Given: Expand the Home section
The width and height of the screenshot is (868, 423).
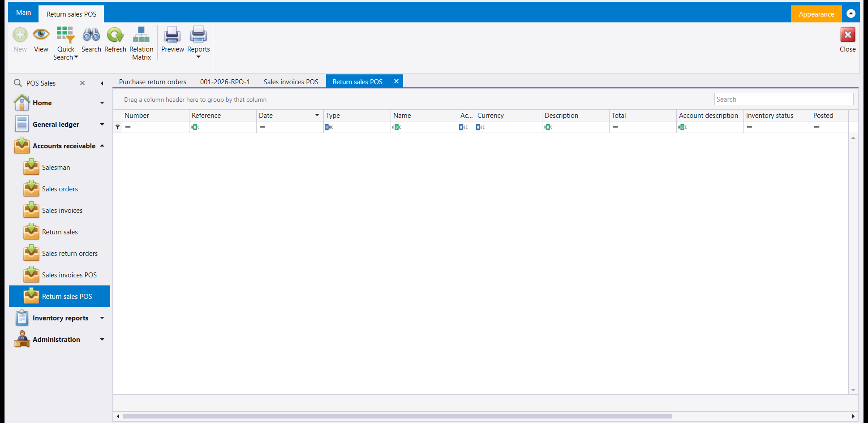Looking at the screenshot, I should pyautogui.click(x=102, y=103).
